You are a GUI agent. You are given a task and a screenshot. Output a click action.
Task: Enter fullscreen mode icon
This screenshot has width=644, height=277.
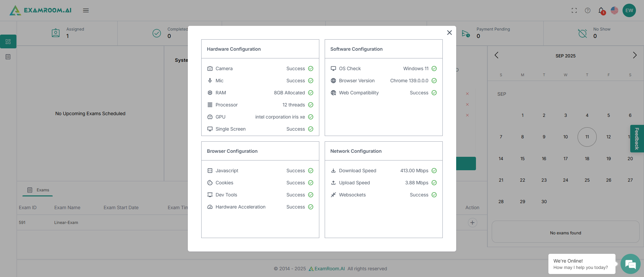(x=574, y=10)
